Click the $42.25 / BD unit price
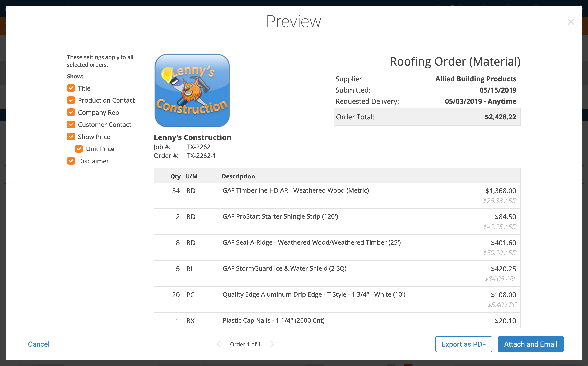Viewport: 588px width, 366px height. [500, 227]
